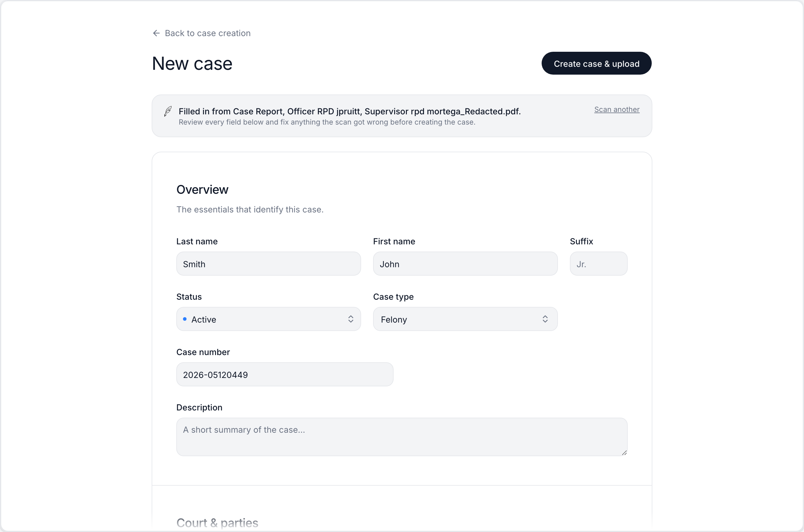
Task: Click into the Suffix field
Action: tap(598, 264)
